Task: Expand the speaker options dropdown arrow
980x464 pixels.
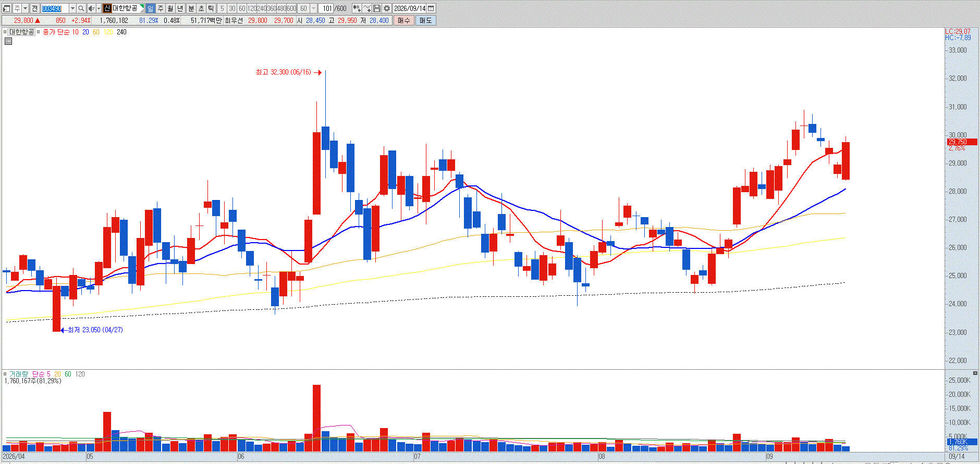Action: click(99, 8)
